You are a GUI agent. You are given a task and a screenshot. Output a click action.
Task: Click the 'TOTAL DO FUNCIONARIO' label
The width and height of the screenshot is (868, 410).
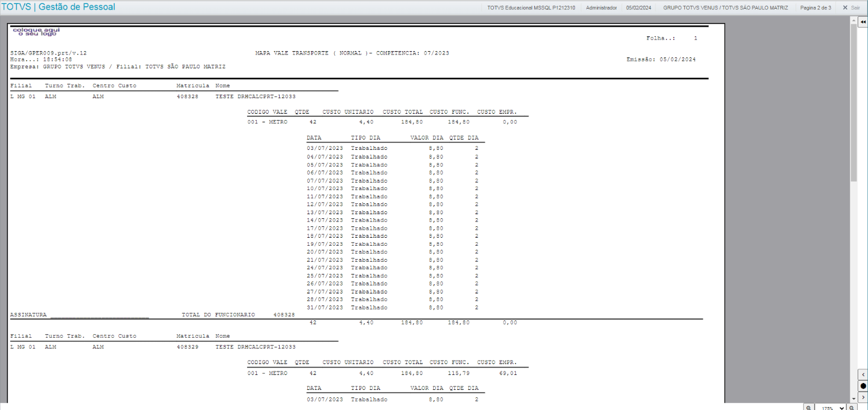pos(218,315)
